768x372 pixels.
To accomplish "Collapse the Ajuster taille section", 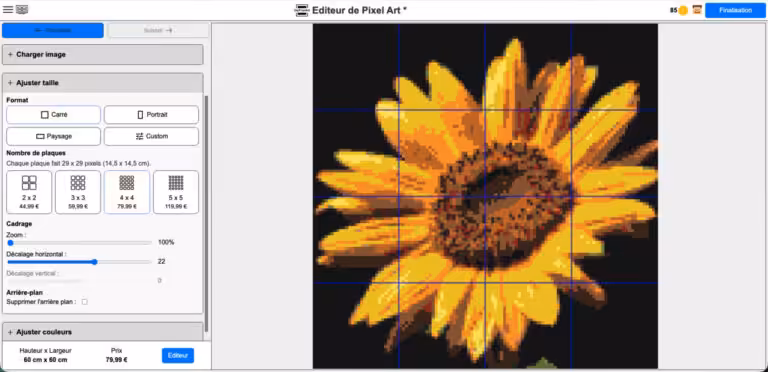I will tap(102, 83).
